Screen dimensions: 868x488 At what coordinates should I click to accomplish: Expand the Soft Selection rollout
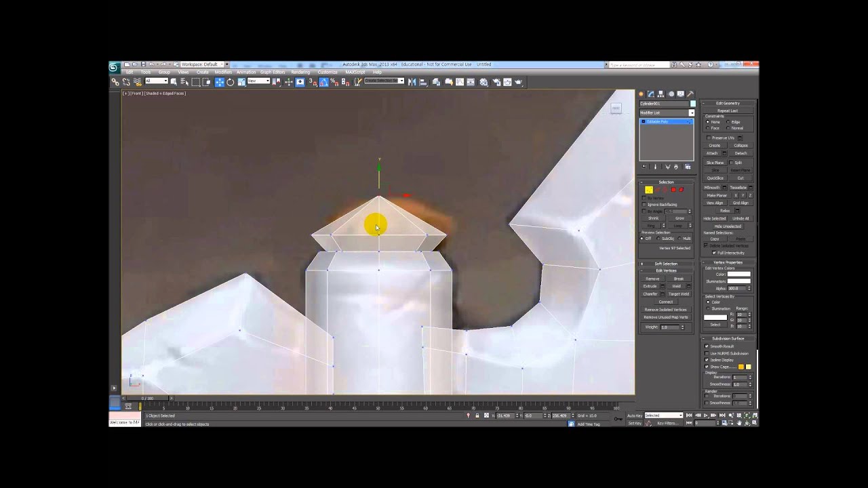[666, 264]
